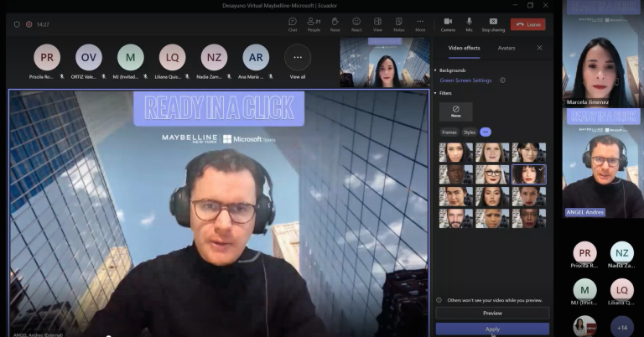This screenshot has height=337, width=644.
Task: Expand the Backgrounds section
Action: click(x=436, y=70)
